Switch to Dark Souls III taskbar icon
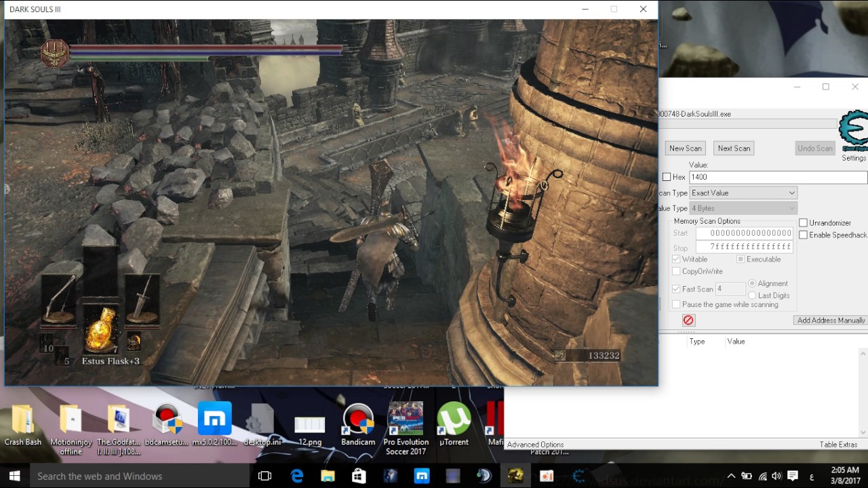The image size is (868, 488). [x=515, y=476]
